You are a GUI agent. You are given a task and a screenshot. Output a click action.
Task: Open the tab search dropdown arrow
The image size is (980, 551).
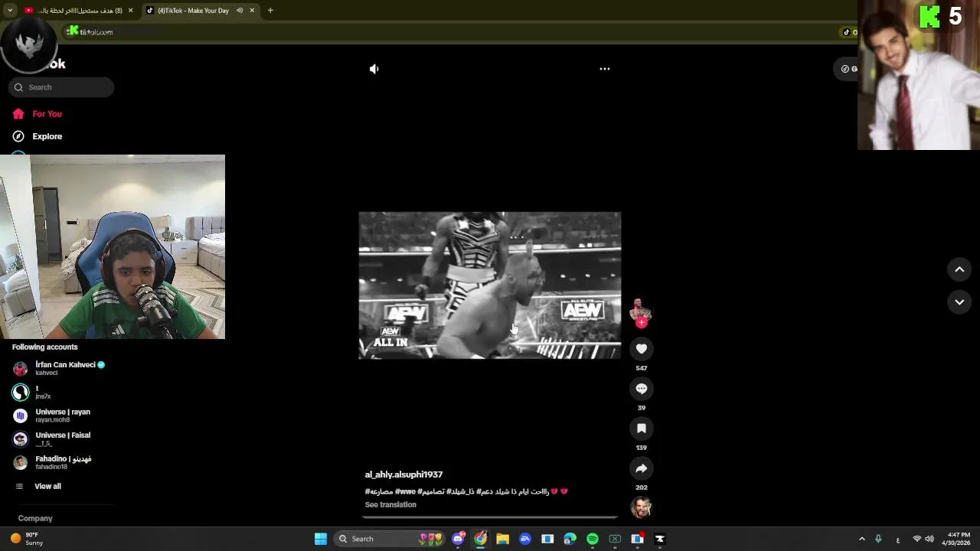pyautogui.click(x=10, y=11)
